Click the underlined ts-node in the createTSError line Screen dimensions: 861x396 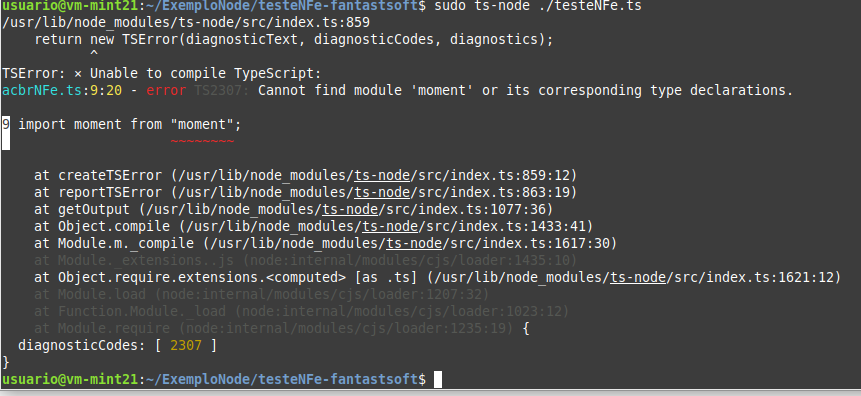pos(382,175)
